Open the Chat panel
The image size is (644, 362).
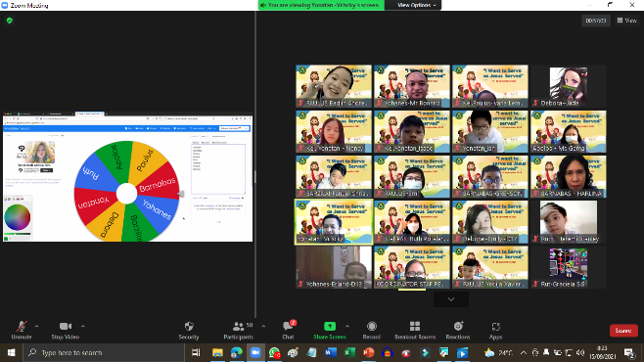(x=289, y=330)
